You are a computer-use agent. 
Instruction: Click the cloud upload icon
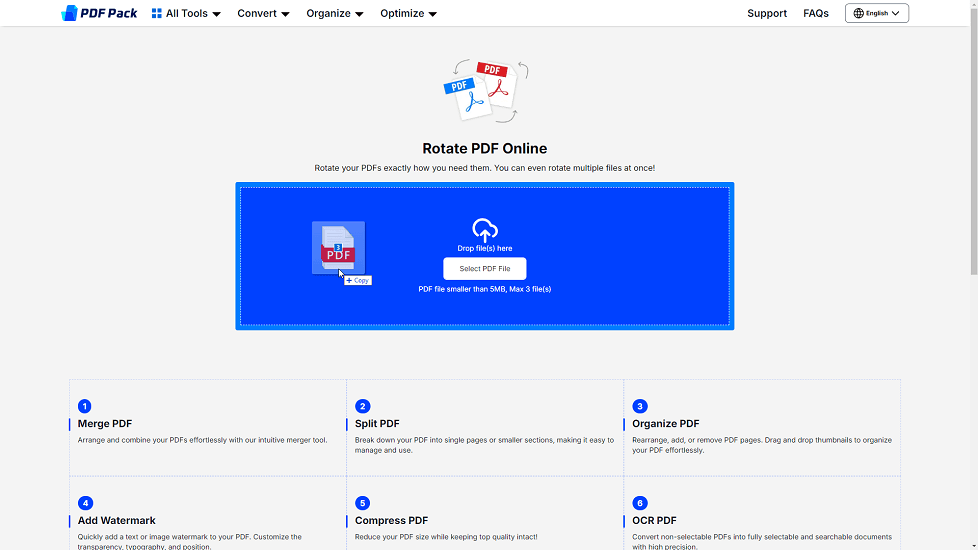click(485, 230)
